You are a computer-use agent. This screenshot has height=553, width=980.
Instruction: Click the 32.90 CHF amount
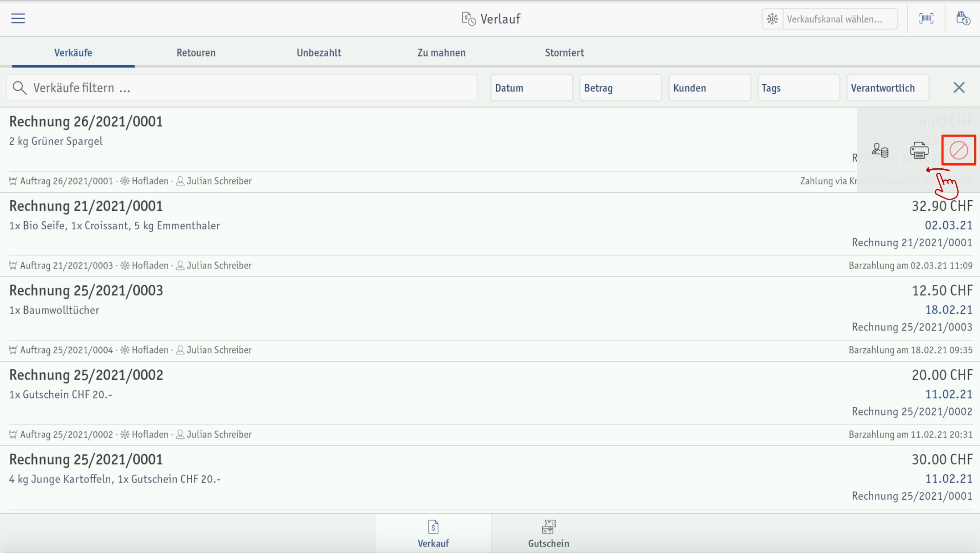[942, 206]
